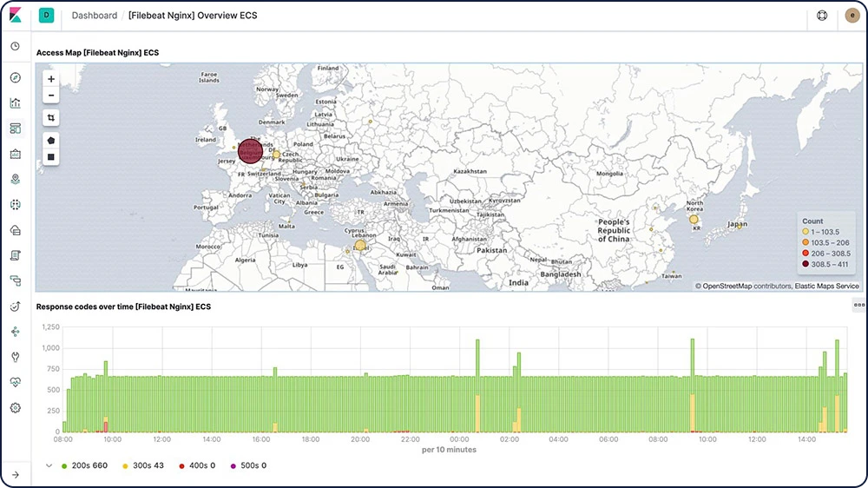The height and width of the screenshot is (488, 868).
Task: Click the large dark red Belgium cluster
Action: click(x=250, y=151)
